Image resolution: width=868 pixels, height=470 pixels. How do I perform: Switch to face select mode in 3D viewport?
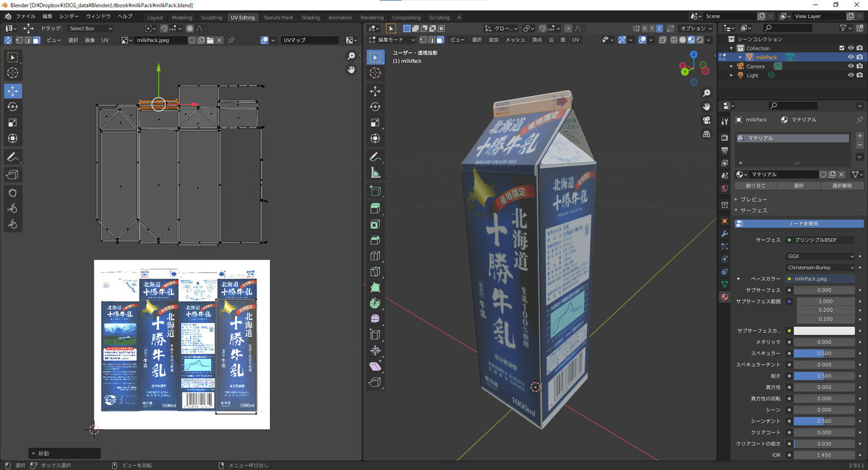tap(440, 40)
